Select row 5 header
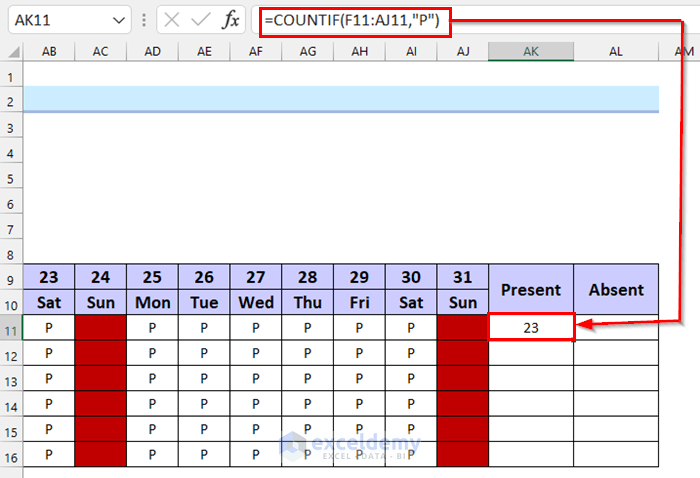The image size is (700, 478). (11, 179)
